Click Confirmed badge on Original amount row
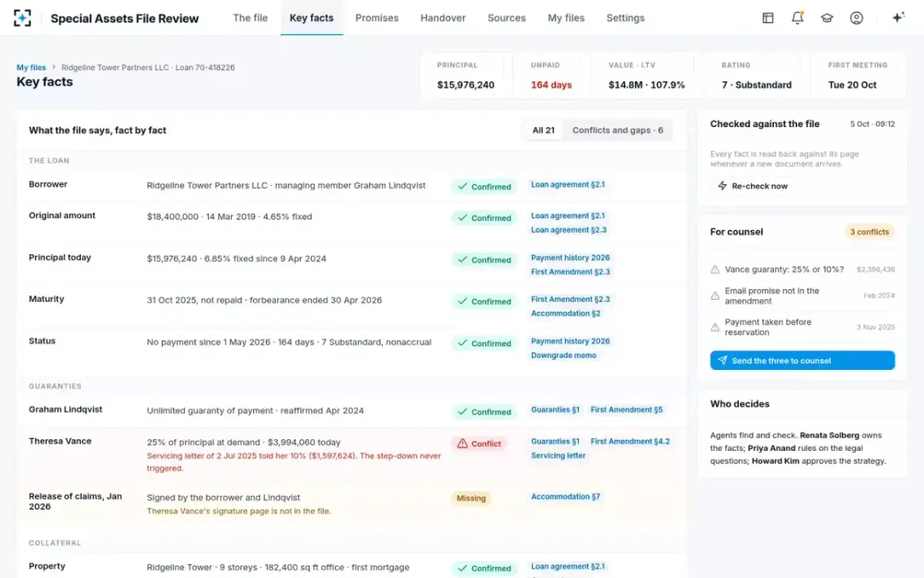The height and width of the screenshot is (578, 924). point(484,218)
